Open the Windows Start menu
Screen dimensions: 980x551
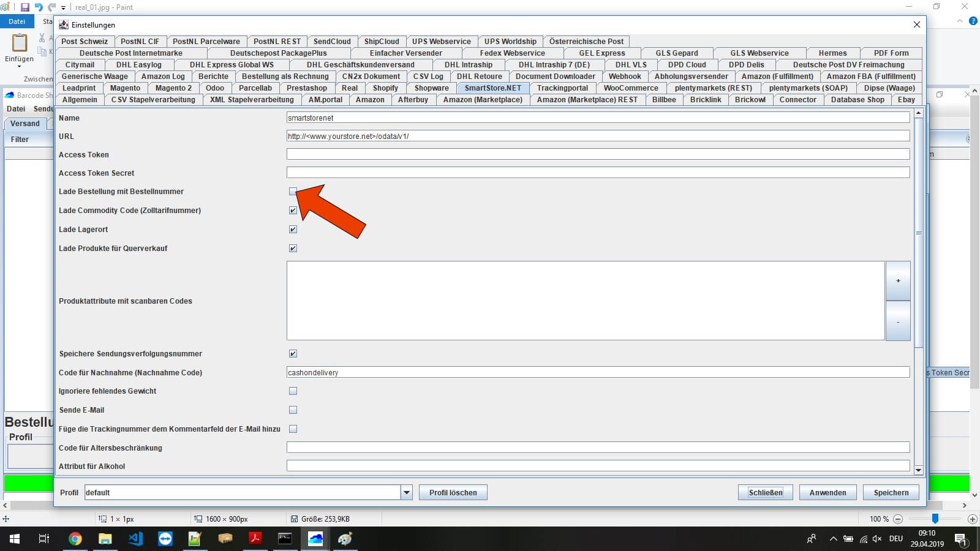pos(15,539)
